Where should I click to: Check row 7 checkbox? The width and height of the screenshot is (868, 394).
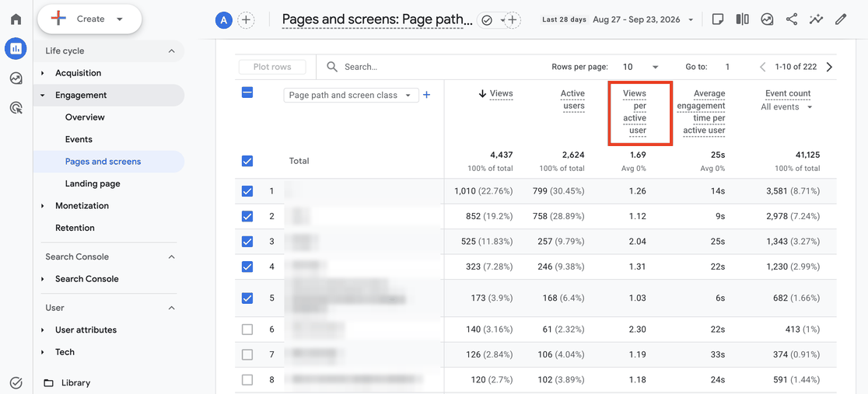247,354
